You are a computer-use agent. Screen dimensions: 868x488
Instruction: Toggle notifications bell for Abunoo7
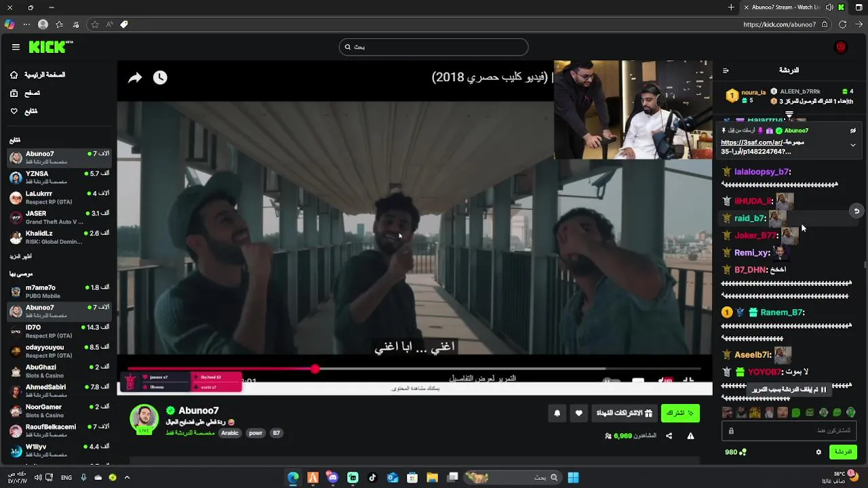pos(557,413)
